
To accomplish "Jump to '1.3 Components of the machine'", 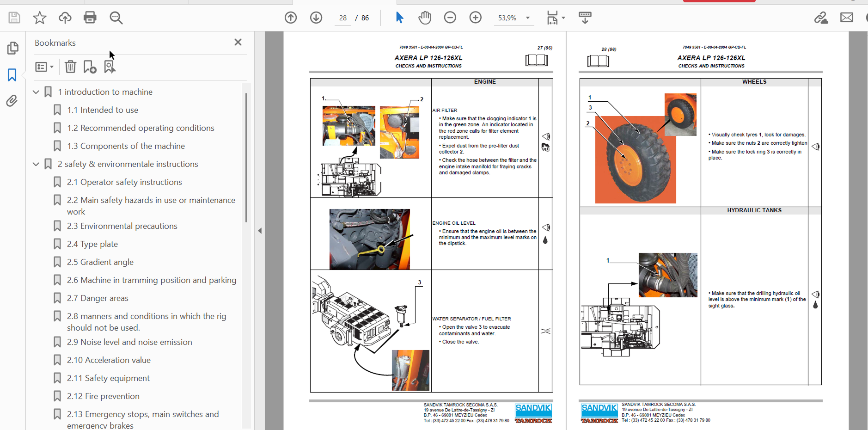I will [x=126, y=146].
